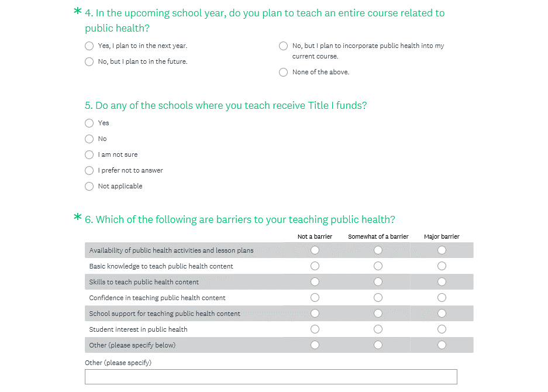Viewport: 548px width, 392px height.
Task: Mark student interest as 'Major barrier'
Action: click(442, 329)
